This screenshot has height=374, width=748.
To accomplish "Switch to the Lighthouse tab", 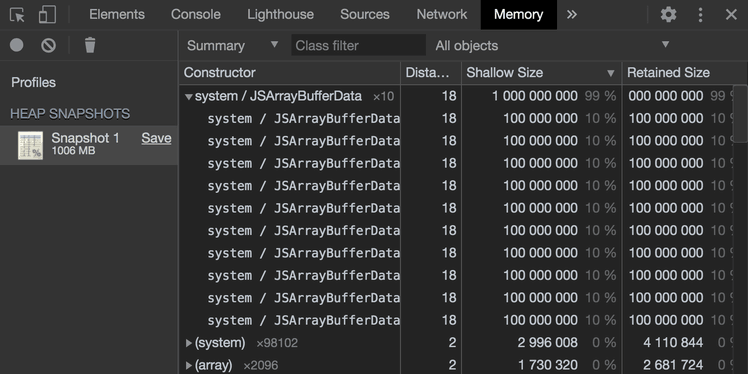I will click(x=280, y=15).
